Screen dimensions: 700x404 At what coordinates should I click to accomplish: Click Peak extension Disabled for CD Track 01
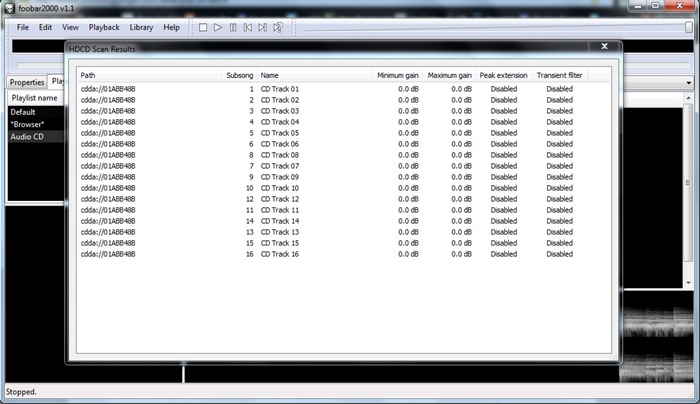pyautogui.click(x=504, y=89)
